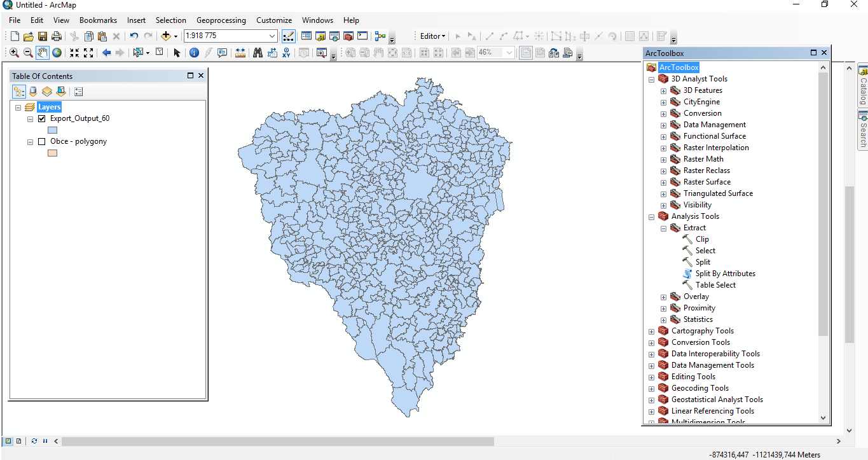Collapse the Obce - polygony layer legend

[x=31, y=142]
